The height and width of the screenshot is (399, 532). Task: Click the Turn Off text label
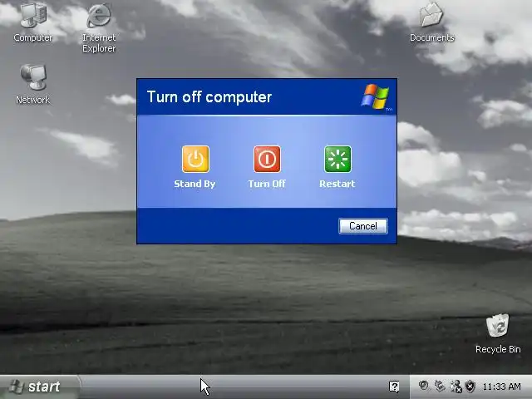(267, 184)
